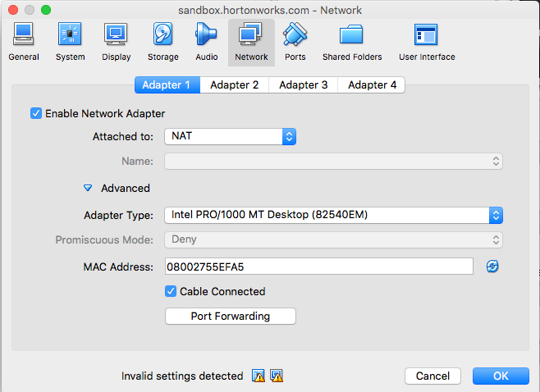Open the General settings section
This screenshot has height=392, width=540.
coord(24,42)
